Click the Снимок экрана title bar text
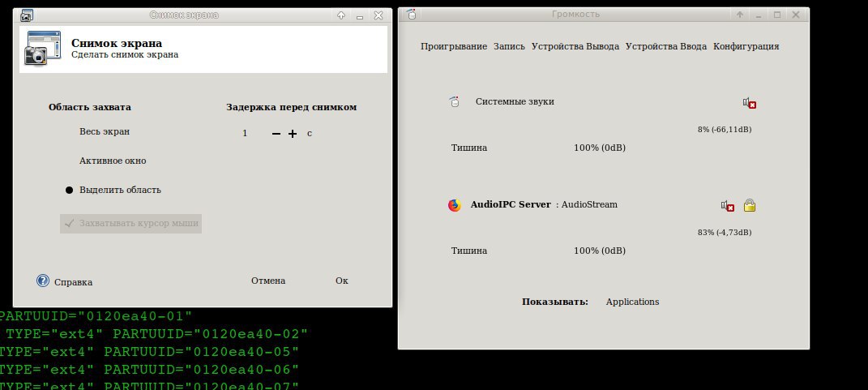868x390 pixels. pyautogui.click(x=184, y=15)
